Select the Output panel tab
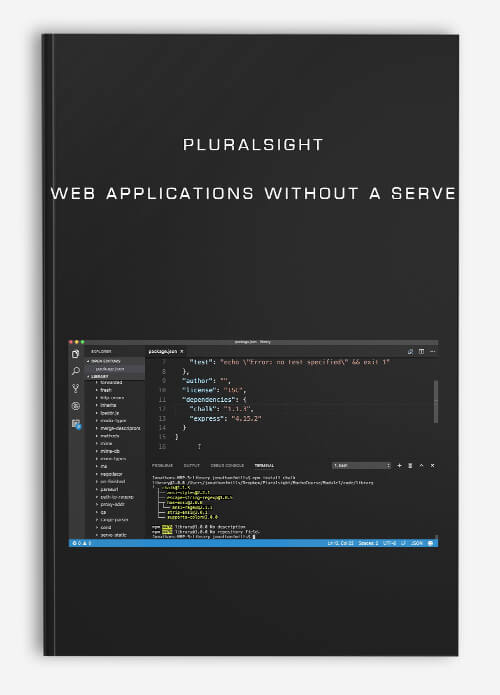Screen dimensions: 500x695 pyautogui.click(x=191, y=465)
